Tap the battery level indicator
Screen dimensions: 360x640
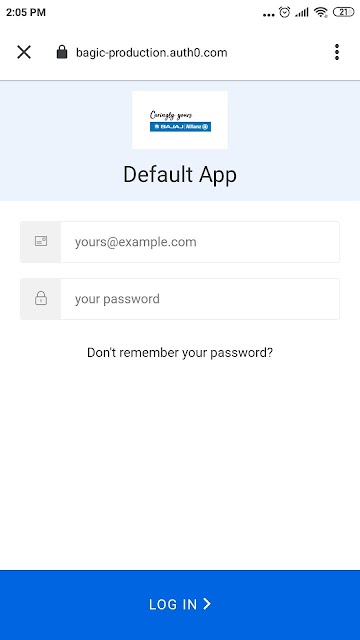[x=344, y=12]
